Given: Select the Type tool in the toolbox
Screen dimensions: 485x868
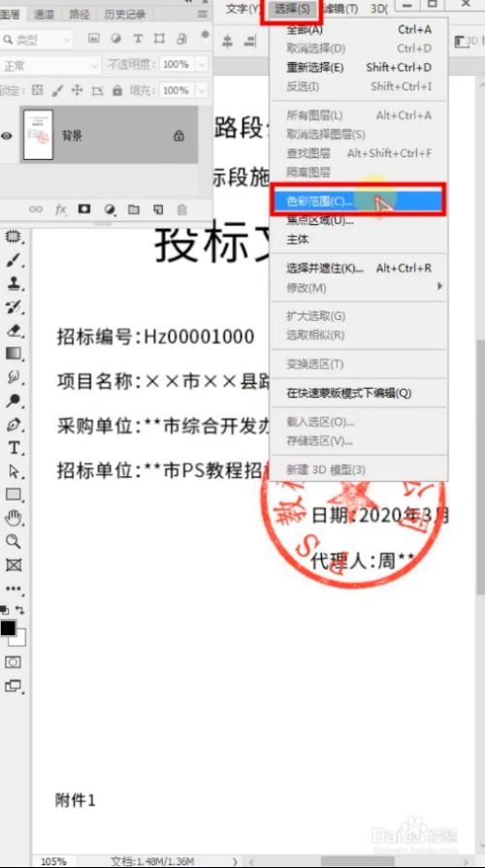Looking at the screenshot, I should click(x=14, y=447).
